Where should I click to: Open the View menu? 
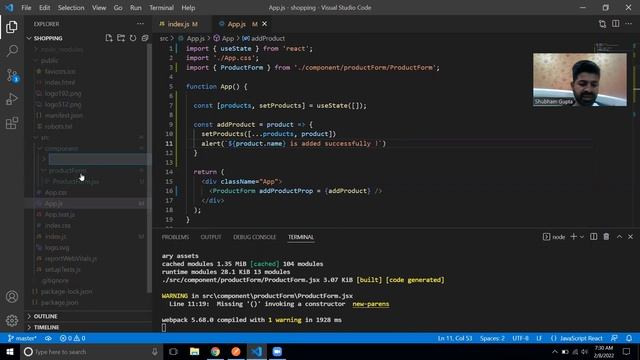pyautogui.click(x=99, y=7)
